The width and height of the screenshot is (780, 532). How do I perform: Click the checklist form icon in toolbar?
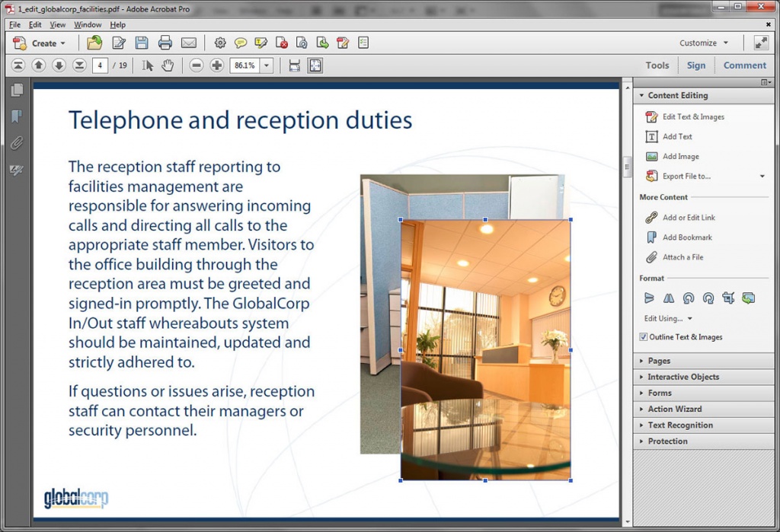click(x=363, y=43)
